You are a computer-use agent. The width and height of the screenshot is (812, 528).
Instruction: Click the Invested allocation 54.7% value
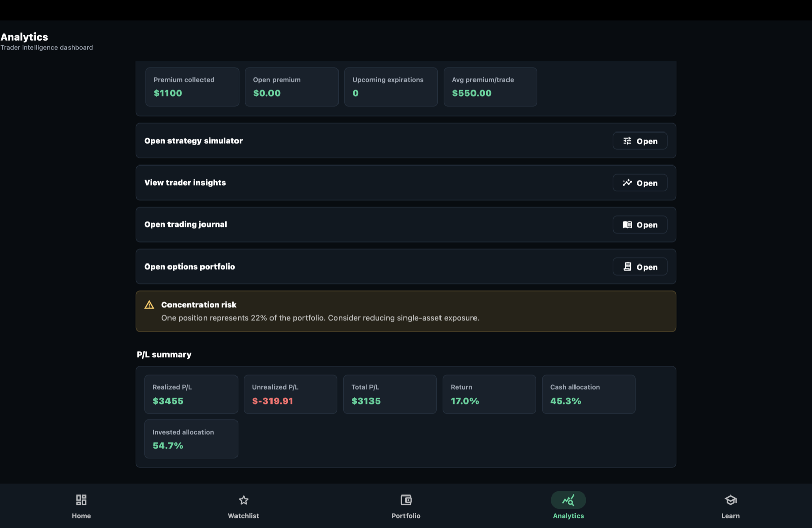168,446
